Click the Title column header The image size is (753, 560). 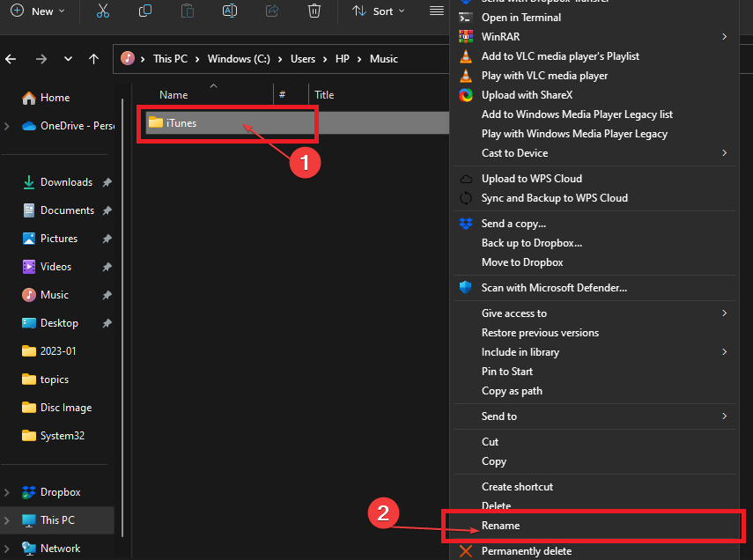point(324,95)
